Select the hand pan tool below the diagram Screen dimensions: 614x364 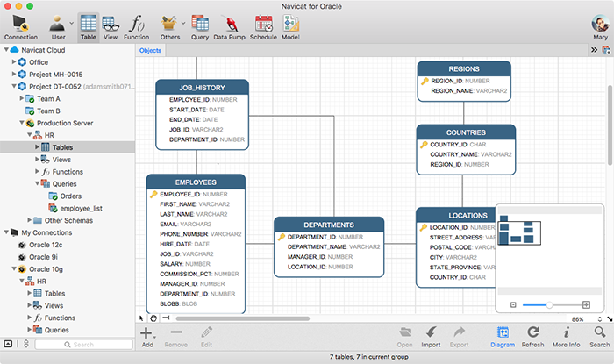[153, 318]
